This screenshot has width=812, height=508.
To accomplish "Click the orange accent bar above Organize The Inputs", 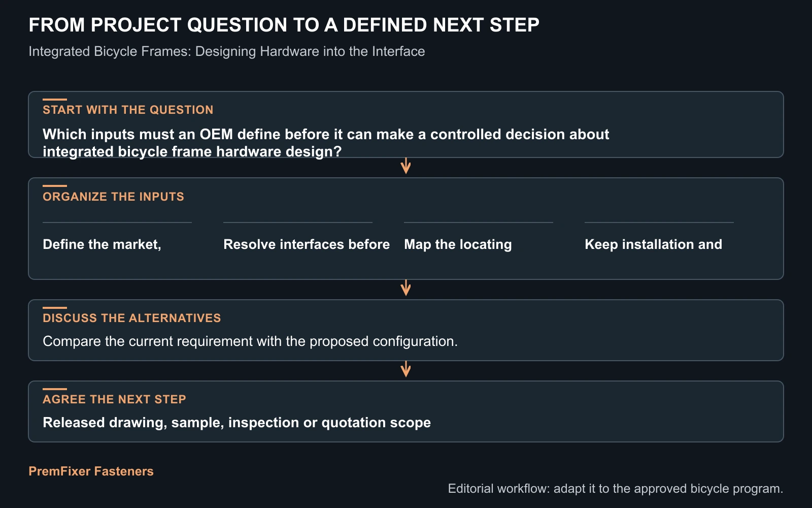I will coord(55,186).
